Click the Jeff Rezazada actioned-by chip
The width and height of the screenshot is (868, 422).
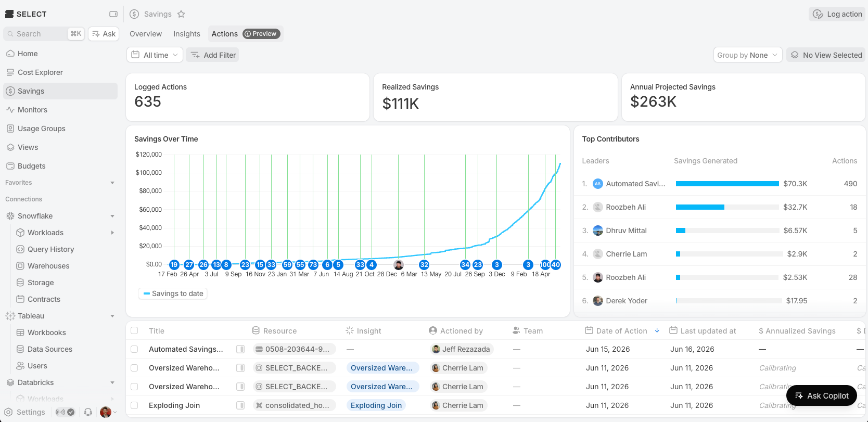pyautogui.click(x=461, y=349)
